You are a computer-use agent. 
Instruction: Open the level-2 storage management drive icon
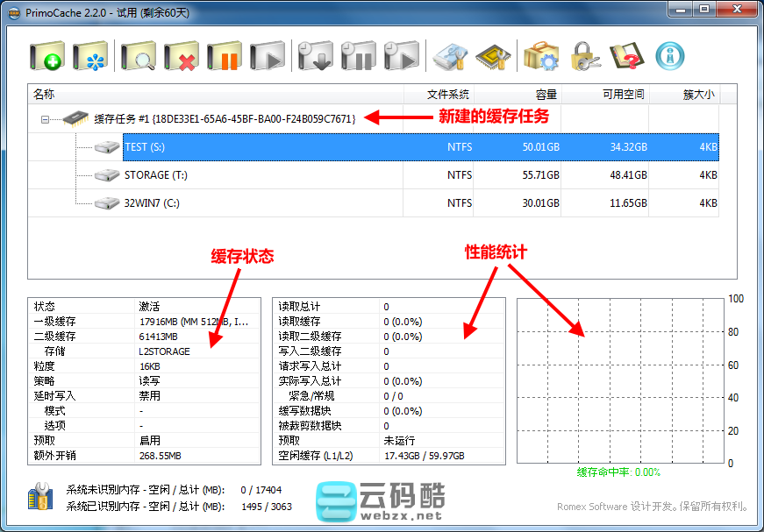tap(451, 57)
